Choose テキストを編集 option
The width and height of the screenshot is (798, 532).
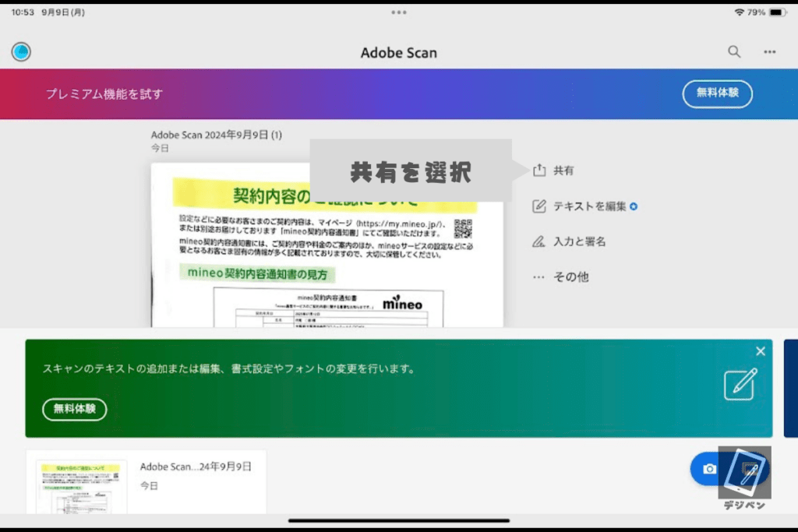pyautogui.click(x=589, y=206)
